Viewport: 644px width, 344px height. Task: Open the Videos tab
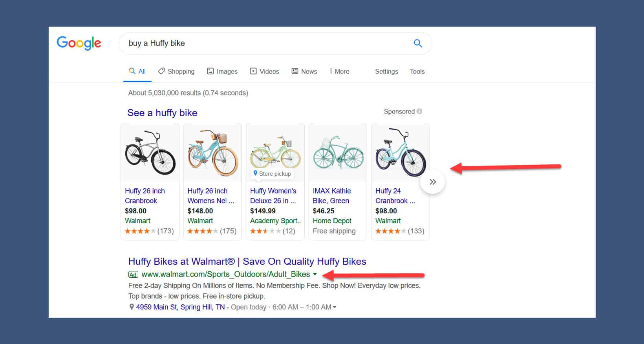tap(265, 71)
